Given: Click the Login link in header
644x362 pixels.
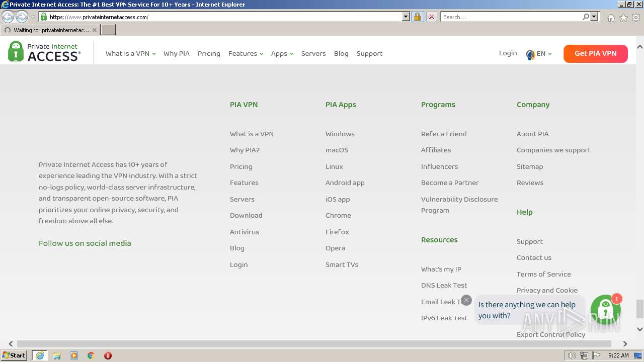Looking at the screenshot, I should click(508, 53).
